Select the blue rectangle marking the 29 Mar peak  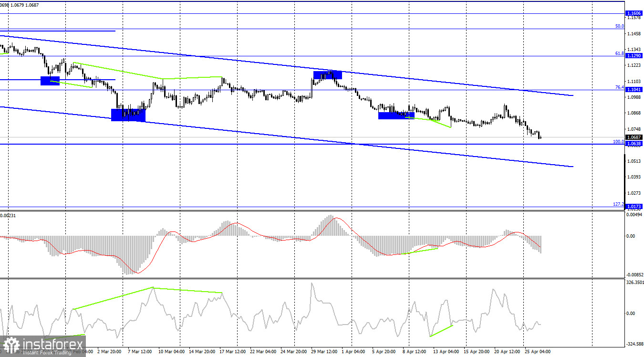[x=328, y=74]
